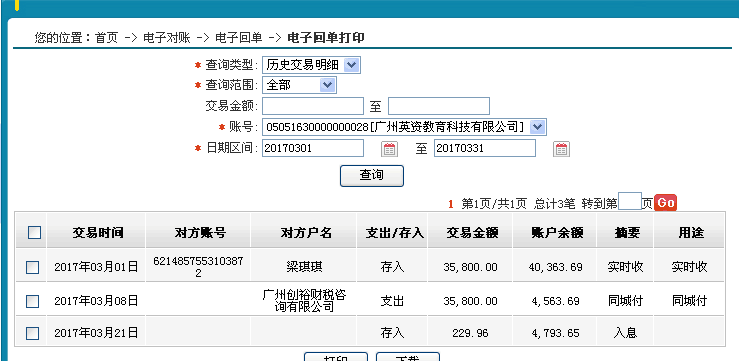Open 电子回单 in breadcrumb
Image resolution: width=739 pixels, height=361 pixels.
pyautogui.click(x=238, y=38)
